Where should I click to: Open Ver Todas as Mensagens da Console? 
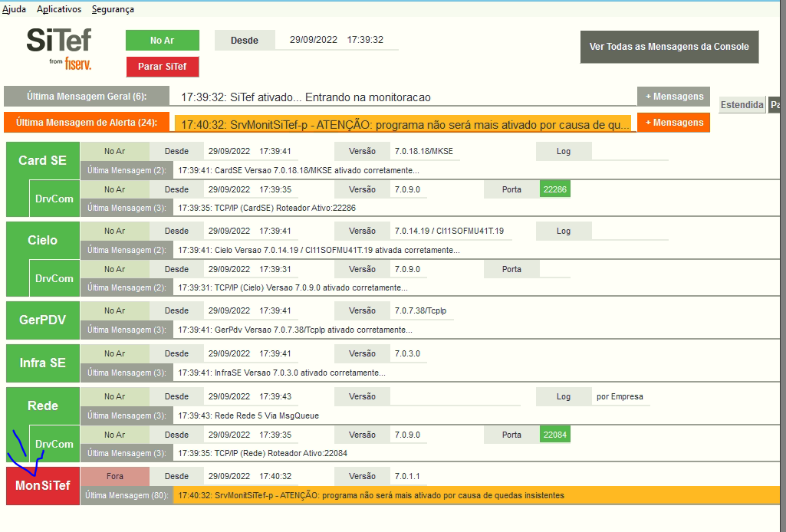669,47
